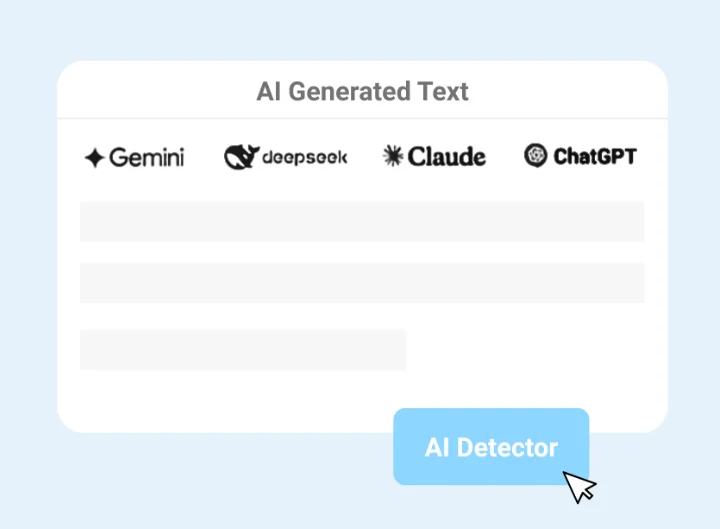The image size is (720, 529).
Task: Click the Gemini sparkle star icon
Action: [x=94, y=158]
